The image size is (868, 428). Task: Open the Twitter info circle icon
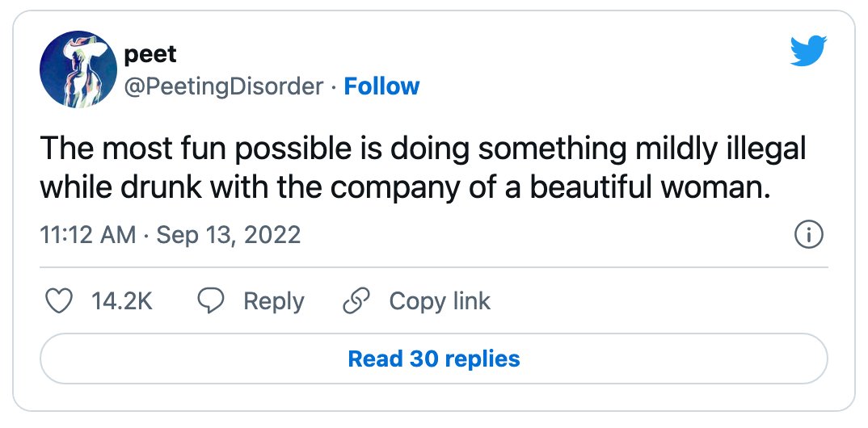[x=809, y=234]
